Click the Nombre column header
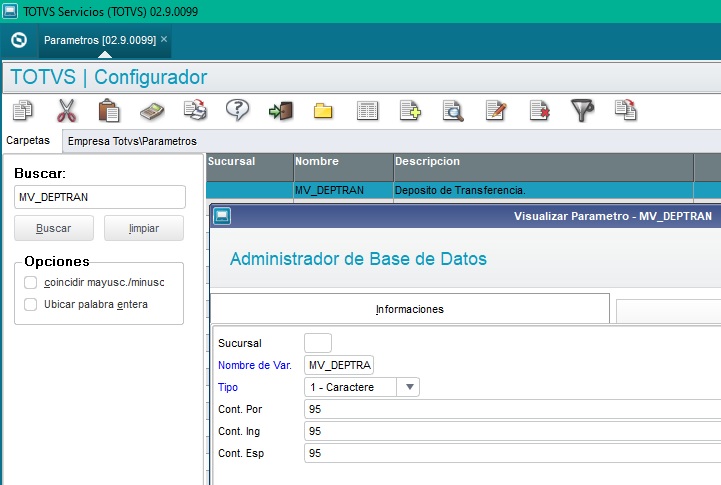The height and width of the screenshot is (485, 721). click(343, 167)
